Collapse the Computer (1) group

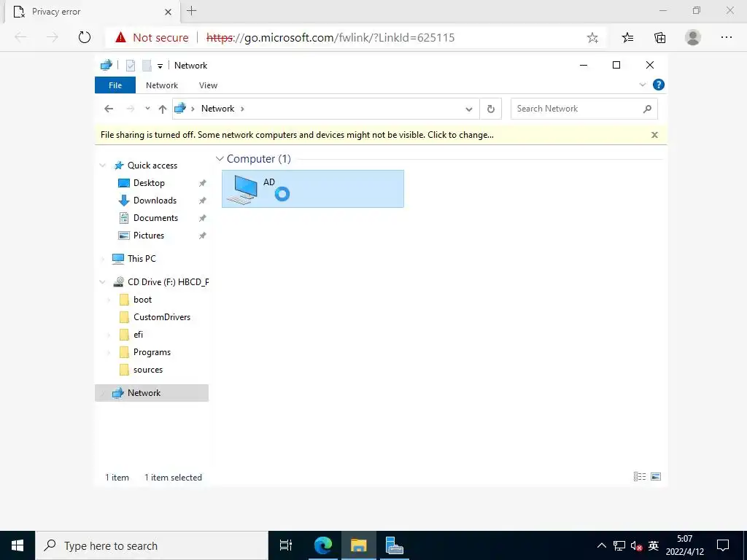(x=220, y=158)
